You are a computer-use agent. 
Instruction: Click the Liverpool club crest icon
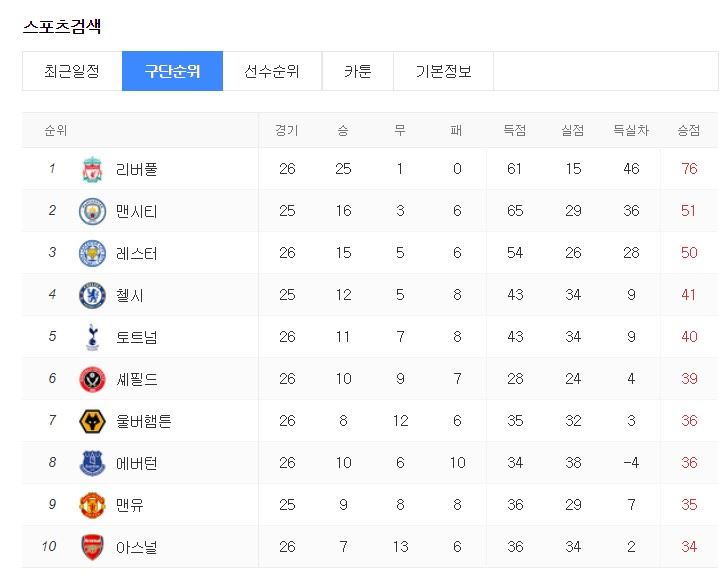(x=92, y=169)
